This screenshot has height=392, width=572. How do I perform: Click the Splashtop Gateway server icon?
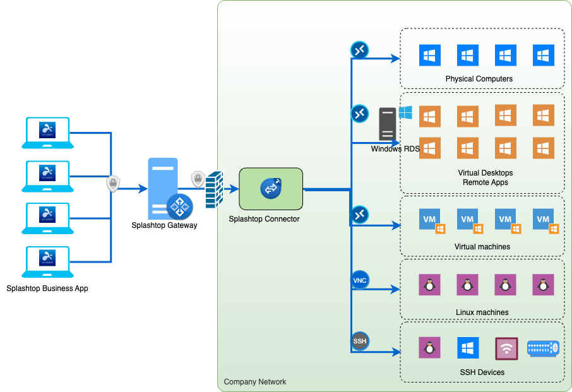click(163, 189)
